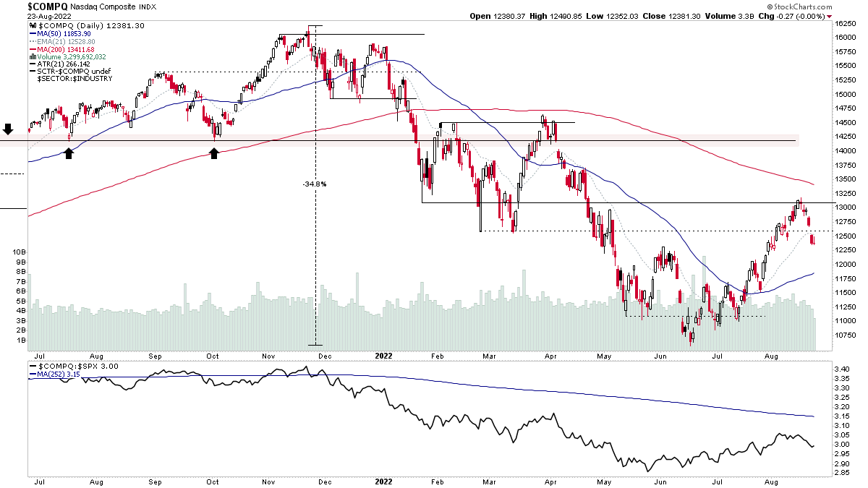Click the 23-Aug-2022 chart date
Image resolution: width=868 pixels, height=488 pixels.
(x=49, y=16)
